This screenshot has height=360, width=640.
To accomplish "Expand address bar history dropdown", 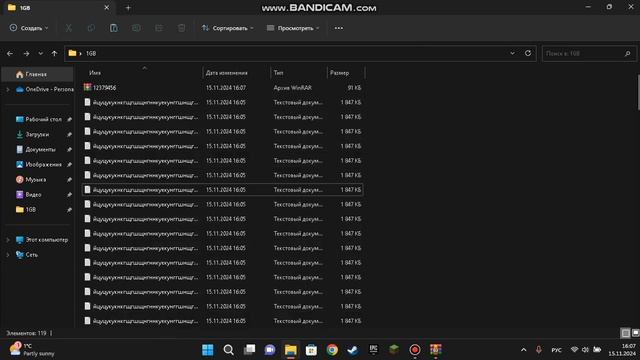I will (x=512, y=53).
